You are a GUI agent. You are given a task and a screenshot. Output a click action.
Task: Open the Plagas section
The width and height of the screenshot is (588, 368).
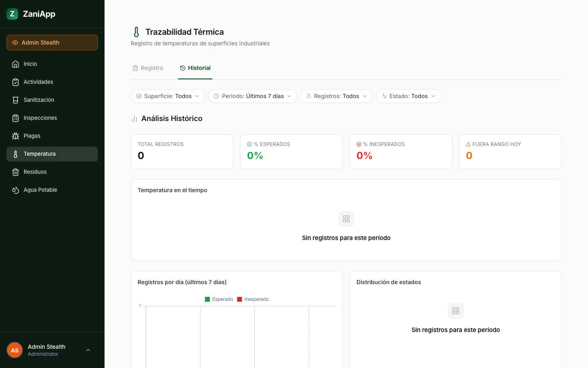52,136
